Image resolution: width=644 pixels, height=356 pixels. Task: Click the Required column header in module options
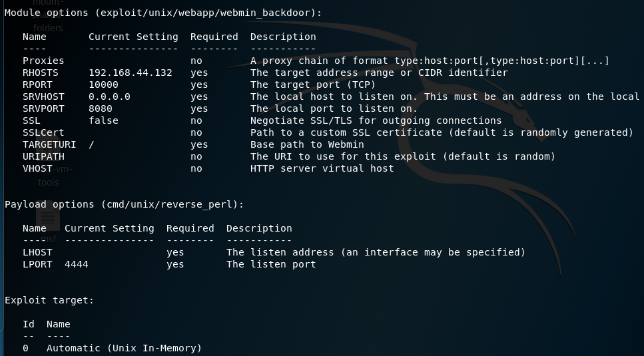pyautogui.click(x=214, y=37)
